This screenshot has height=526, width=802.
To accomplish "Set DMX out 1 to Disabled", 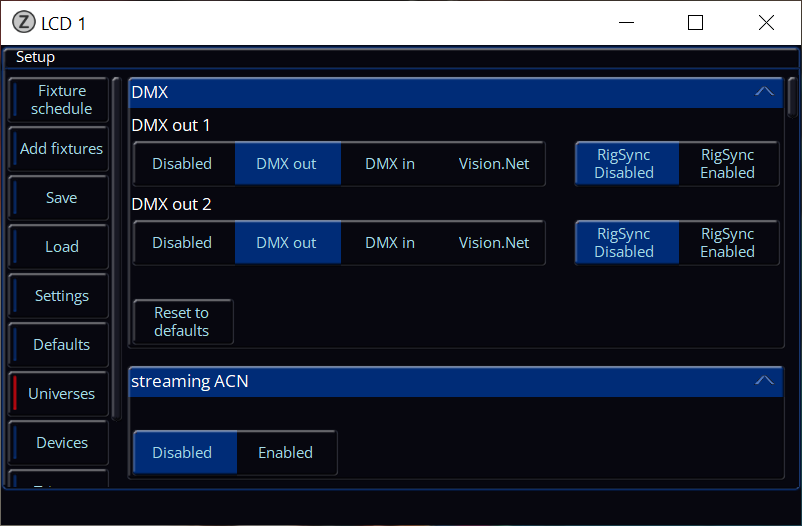I will pos(182,164).
